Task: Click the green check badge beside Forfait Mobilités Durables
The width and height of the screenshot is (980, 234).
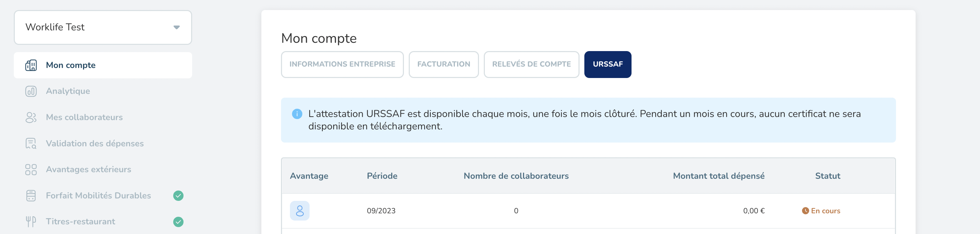Action: pos(179,195)
